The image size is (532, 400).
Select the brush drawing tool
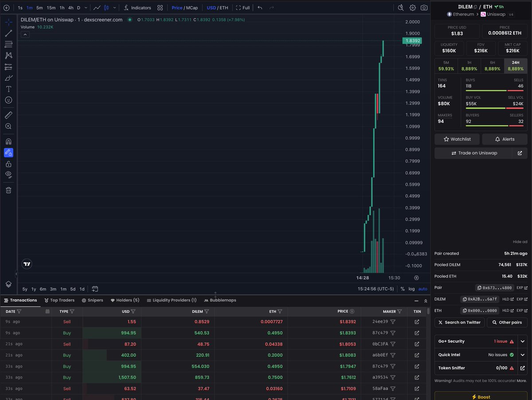point(8,78)
